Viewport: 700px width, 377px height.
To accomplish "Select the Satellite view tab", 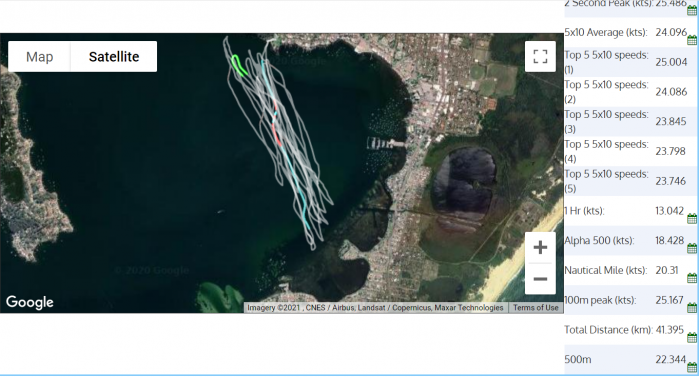I will click(114, 57).
